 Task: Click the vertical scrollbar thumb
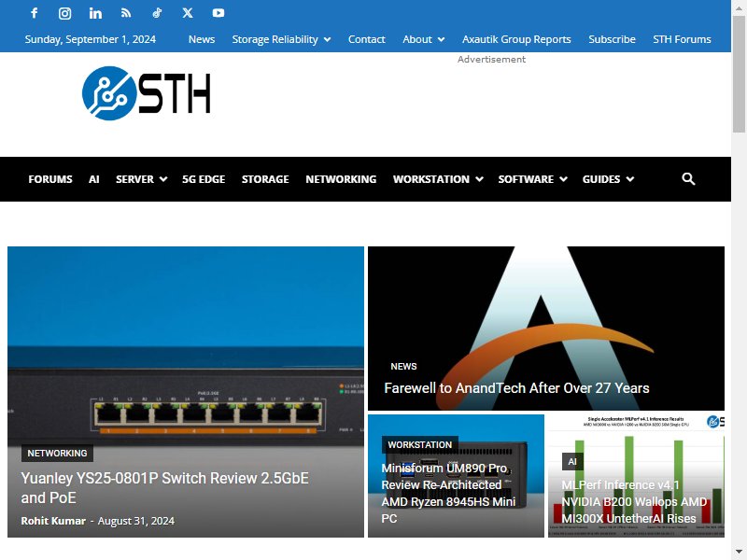click(x=739, y=74)
